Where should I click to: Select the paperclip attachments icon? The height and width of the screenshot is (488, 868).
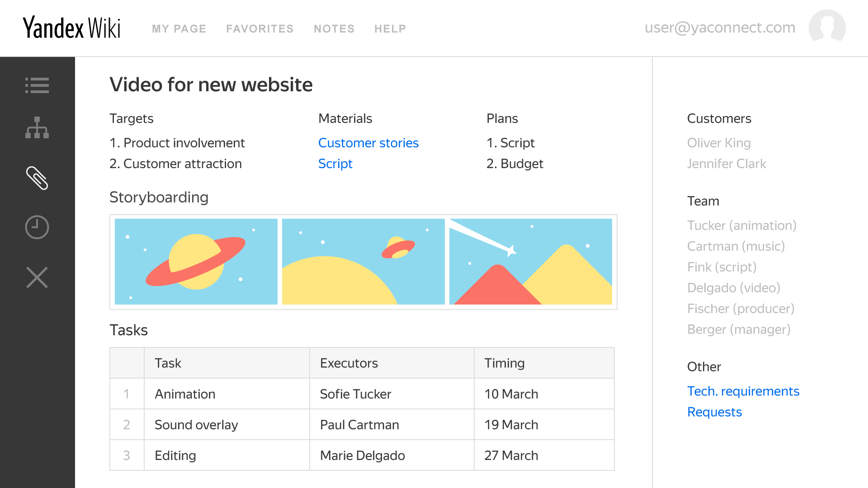coord(37,177)
